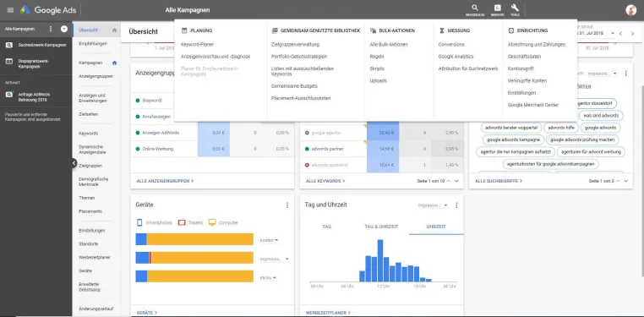Click green status dot for Online-Werbung
Viewport: 644px width, 317px height.
[x=138, y=149]
